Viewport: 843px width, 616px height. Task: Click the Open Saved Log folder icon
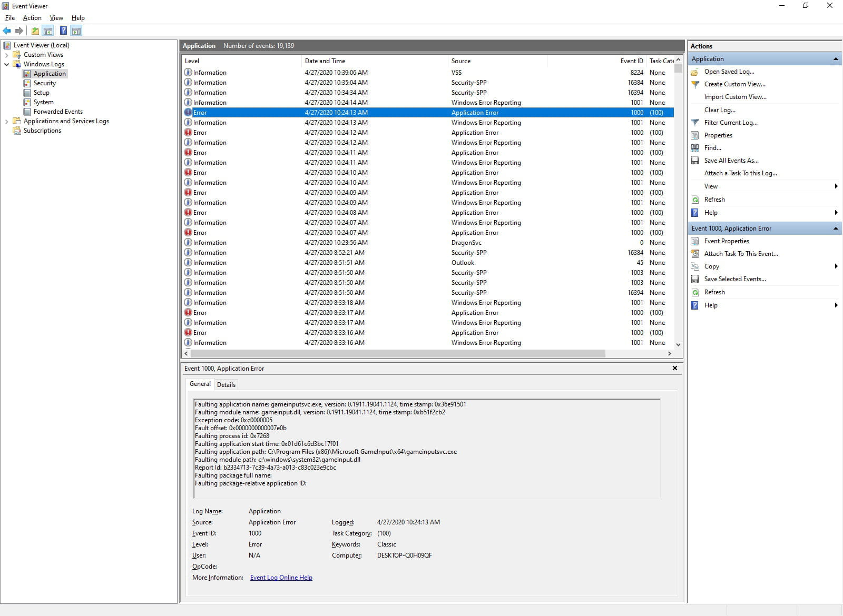tap(695, 72)
